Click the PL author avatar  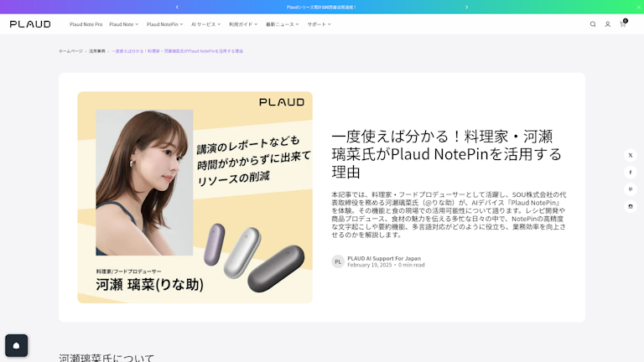338,261
